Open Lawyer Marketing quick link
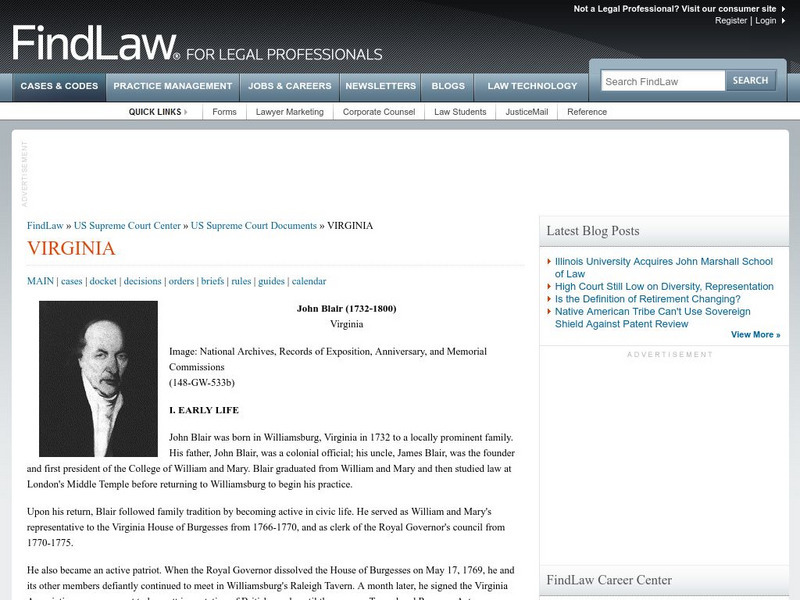The width and height of the screenshot is (800, 600). pos(290,112)
